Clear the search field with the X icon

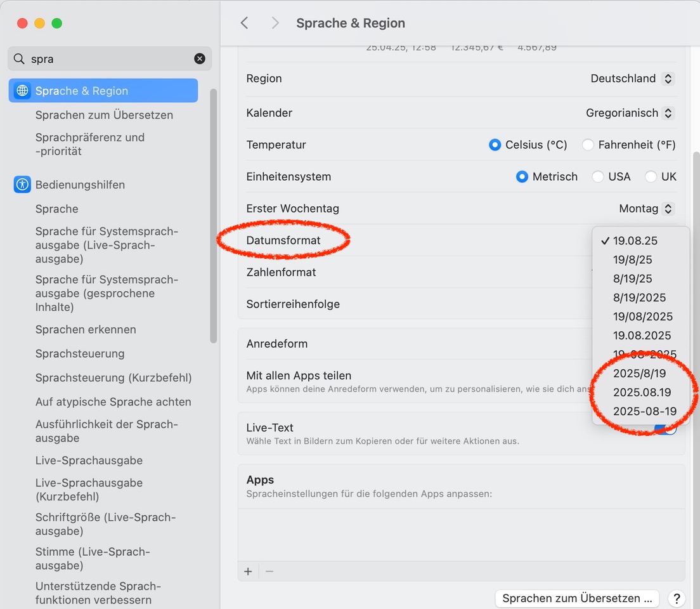[x=200, y=59]
